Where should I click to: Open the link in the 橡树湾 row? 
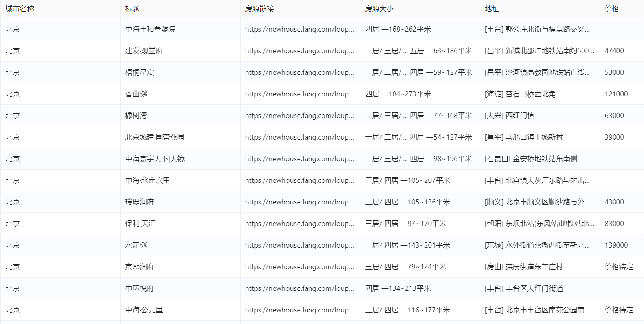pos(300,116)
